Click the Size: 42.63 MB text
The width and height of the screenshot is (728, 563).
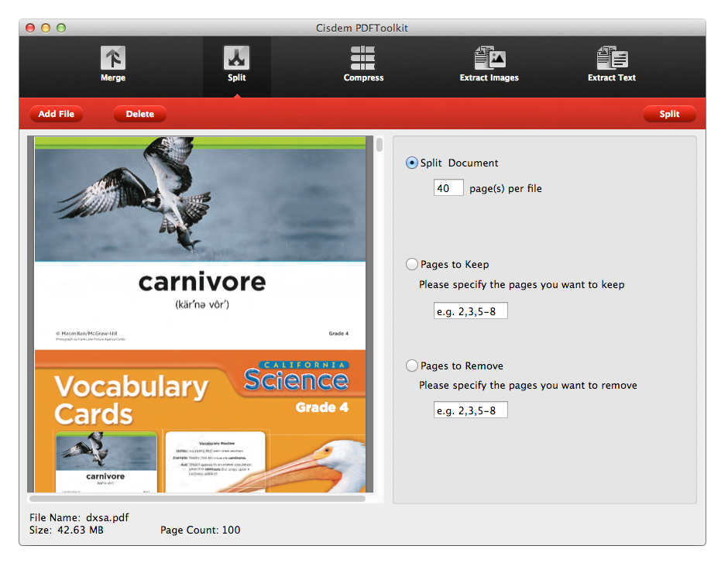click(67, 530)
